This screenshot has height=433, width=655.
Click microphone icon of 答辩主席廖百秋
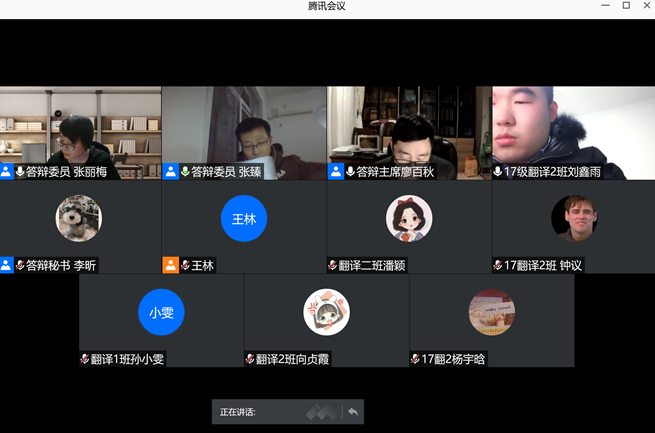coord(350,172)
